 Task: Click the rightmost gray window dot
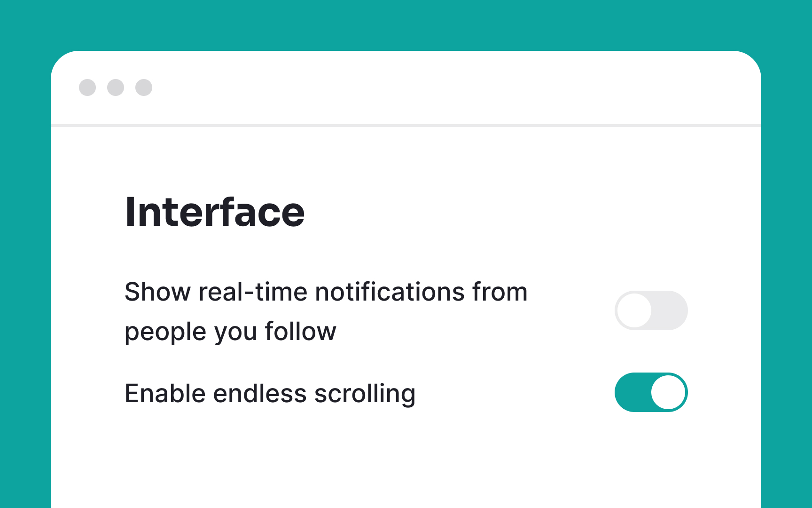144,87
